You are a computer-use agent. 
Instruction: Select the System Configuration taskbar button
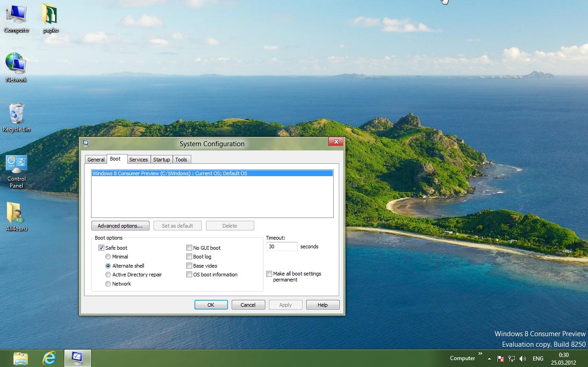[x=77, y=358]
